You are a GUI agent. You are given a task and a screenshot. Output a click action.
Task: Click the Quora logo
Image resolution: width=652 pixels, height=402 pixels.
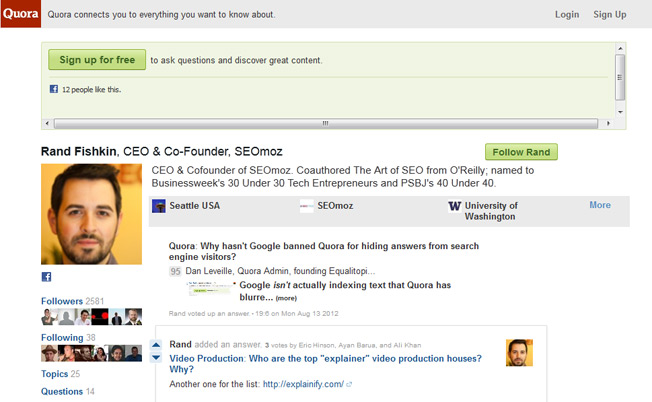point(20,14)
